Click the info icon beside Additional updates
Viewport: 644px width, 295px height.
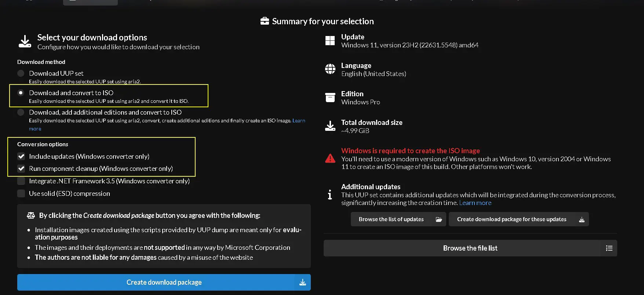(330, 195)
